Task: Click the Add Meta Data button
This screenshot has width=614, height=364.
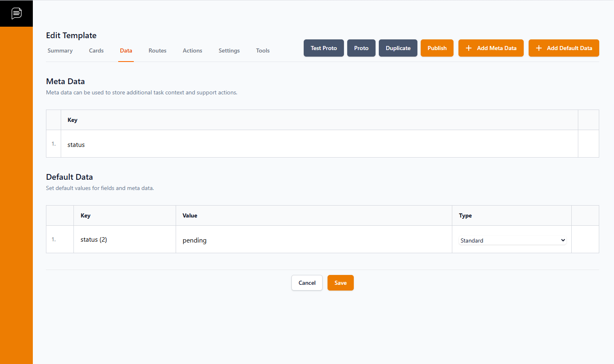Action: (x=491, y=48)
